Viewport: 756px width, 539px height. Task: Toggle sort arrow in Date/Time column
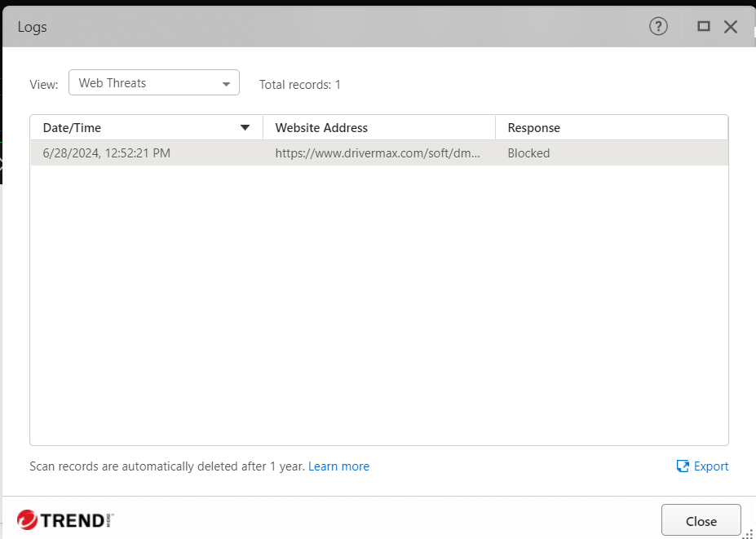(x=245, y=127)
